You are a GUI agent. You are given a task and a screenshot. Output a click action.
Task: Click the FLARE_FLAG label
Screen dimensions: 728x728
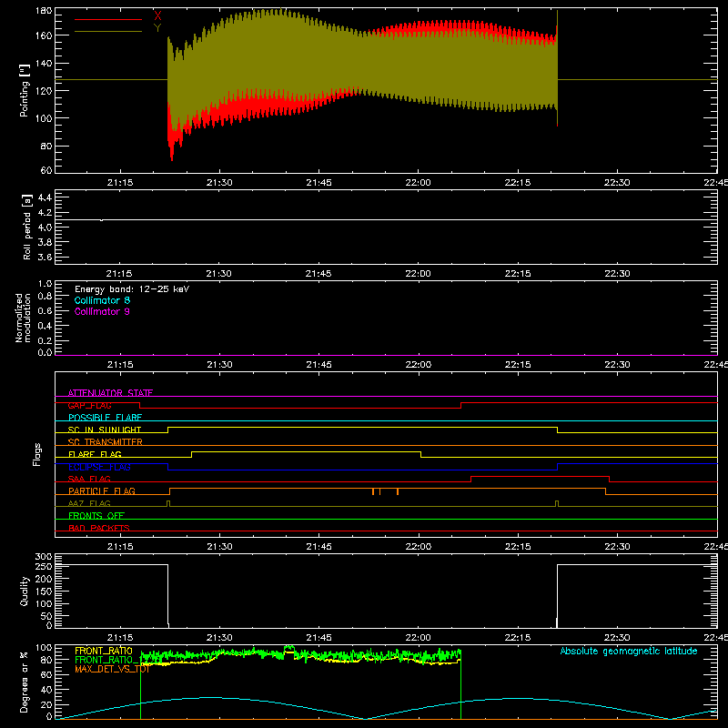coord(95,454)
